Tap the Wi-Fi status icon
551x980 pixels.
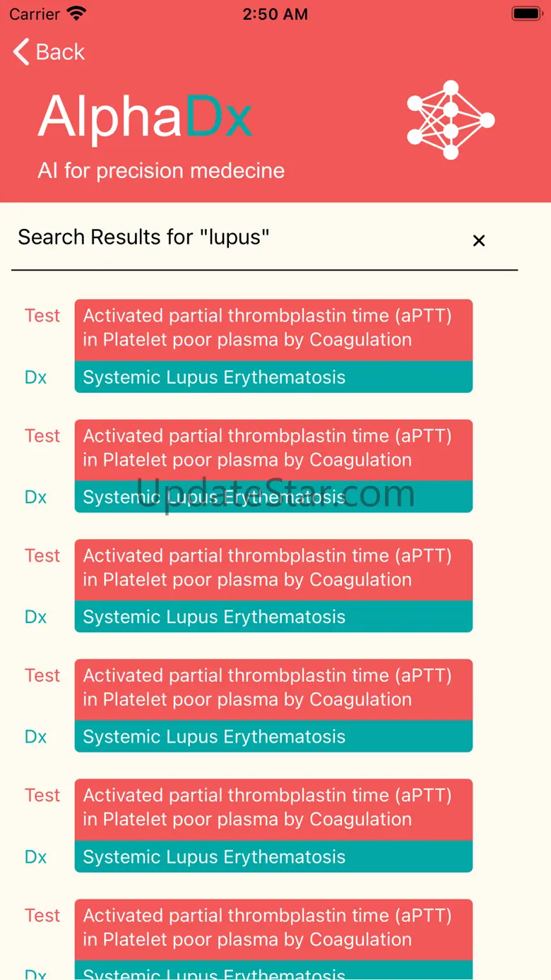76,13
